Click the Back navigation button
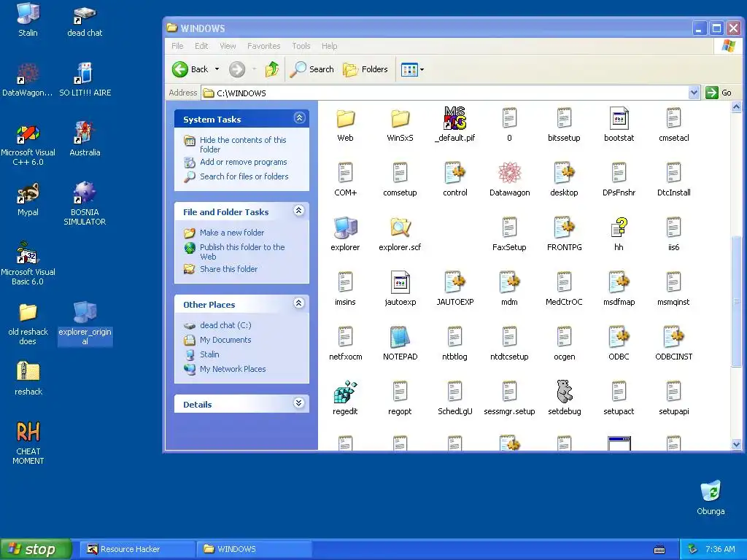 [190, 69]
